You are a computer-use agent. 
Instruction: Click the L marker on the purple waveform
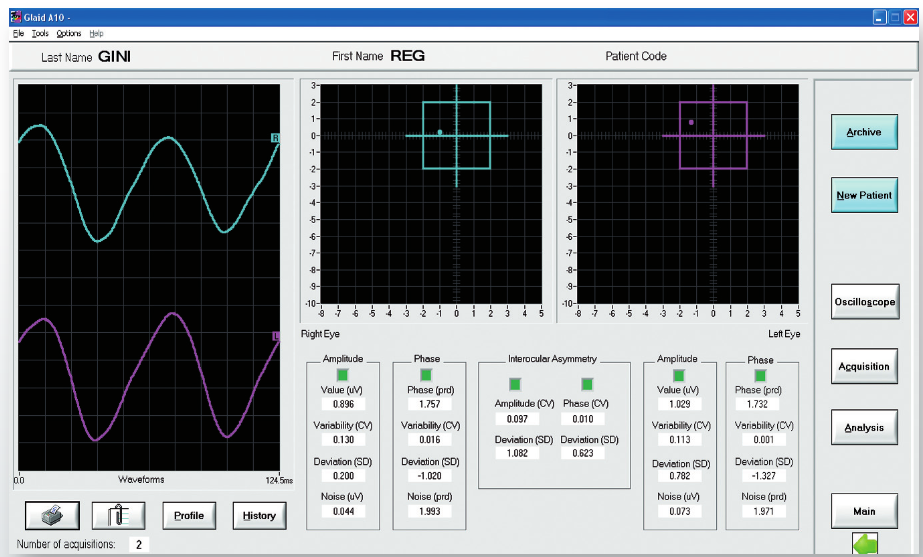(x=275, y=336)
